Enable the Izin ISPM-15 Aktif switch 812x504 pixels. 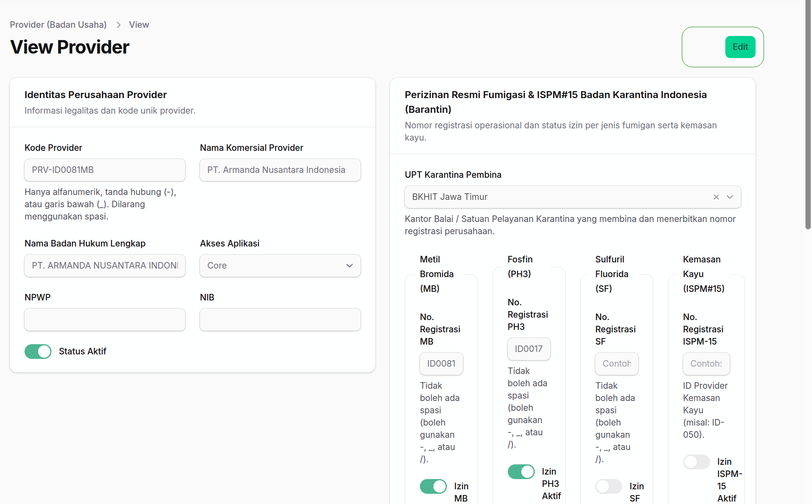pyautogui.click(x=696, y=462)
